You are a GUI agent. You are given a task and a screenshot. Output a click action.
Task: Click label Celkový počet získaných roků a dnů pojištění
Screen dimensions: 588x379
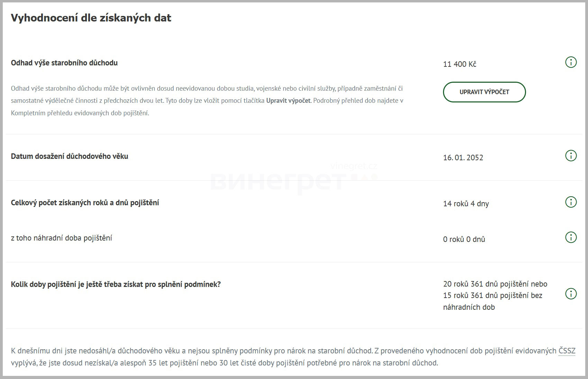pyautogui.click(x=85, y=203)
